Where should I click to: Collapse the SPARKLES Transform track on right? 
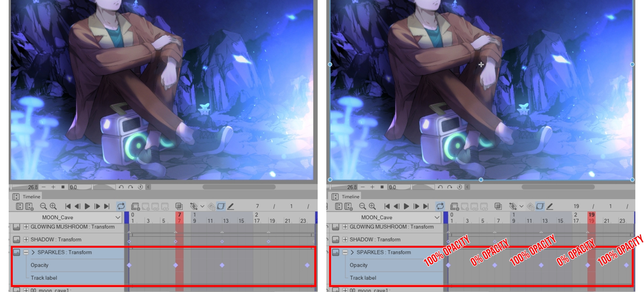click(345, 252)
